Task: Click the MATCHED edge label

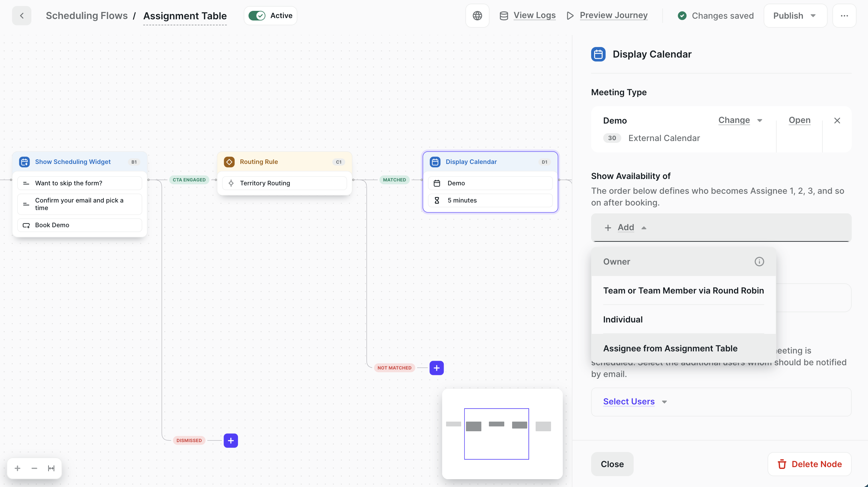Action: click(x=394, y=180)
